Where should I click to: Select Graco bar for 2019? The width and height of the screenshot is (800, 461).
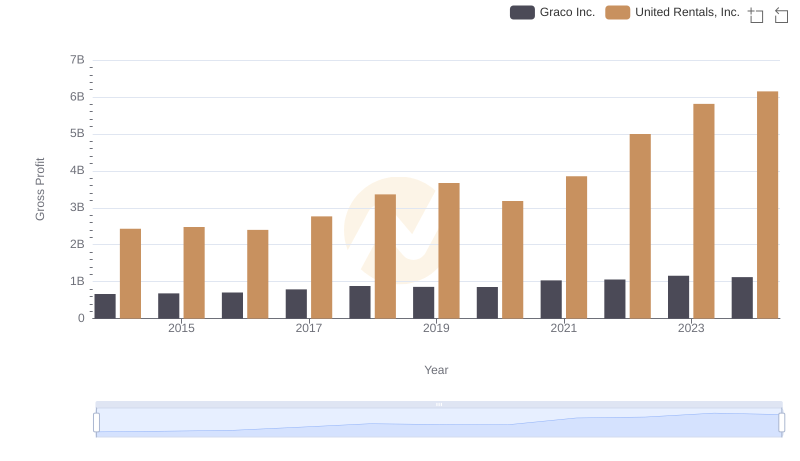click(x=423, y=303)
